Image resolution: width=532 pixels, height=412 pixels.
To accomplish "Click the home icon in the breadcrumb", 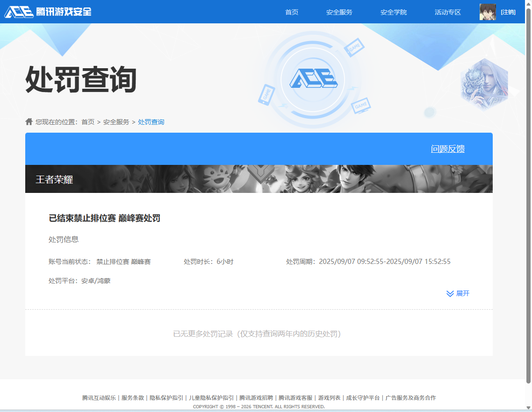I will 29,121.
